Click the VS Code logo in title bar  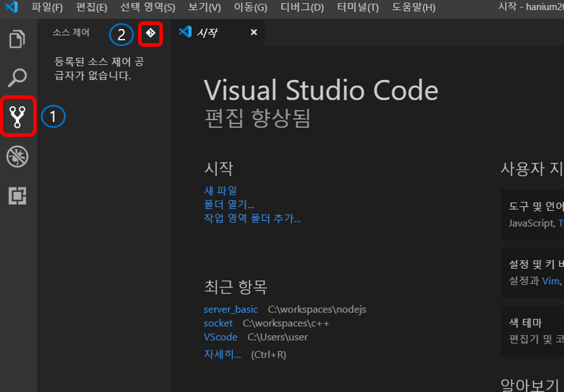coord(11,7)
